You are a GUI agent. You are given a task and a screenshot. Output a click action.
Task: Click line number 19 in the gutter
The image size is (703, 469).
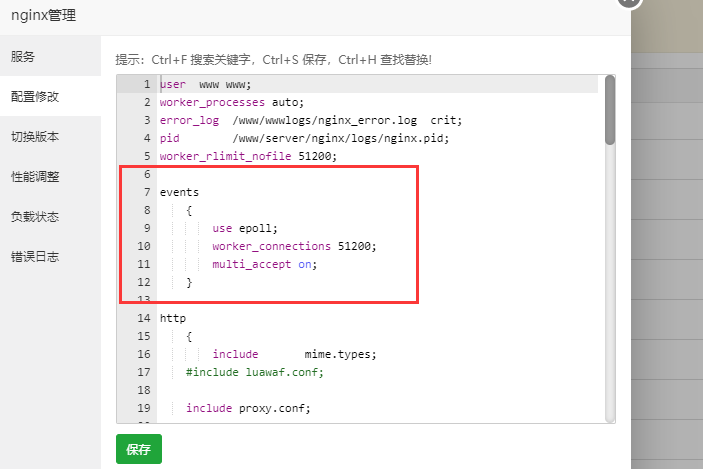(x=143, y=408)
